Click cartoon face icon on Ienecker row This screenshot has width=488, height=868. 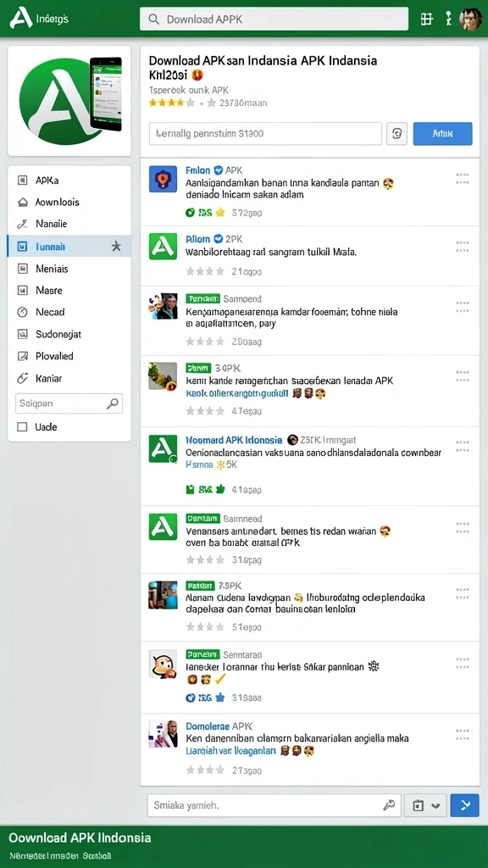(x=163, y=664)
